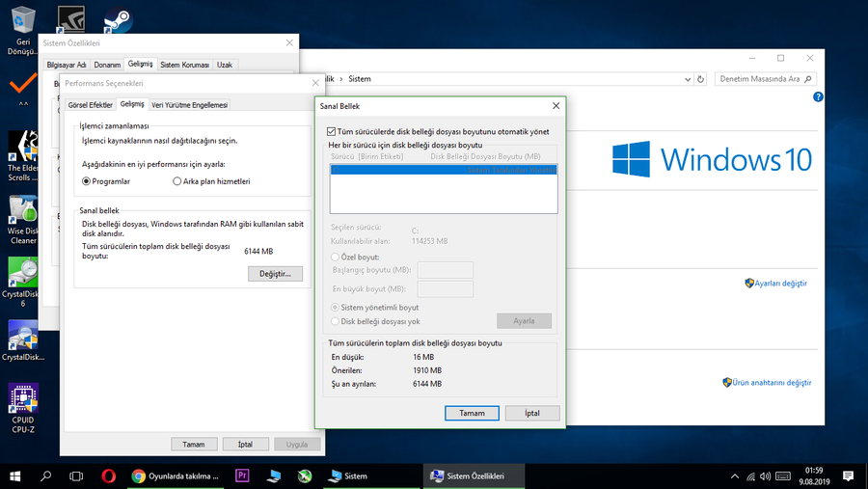Screen dimensions: 868x489
Task: Open the Sistem Koruması tab
Action: pyautogui.click(x=184, y=65)
